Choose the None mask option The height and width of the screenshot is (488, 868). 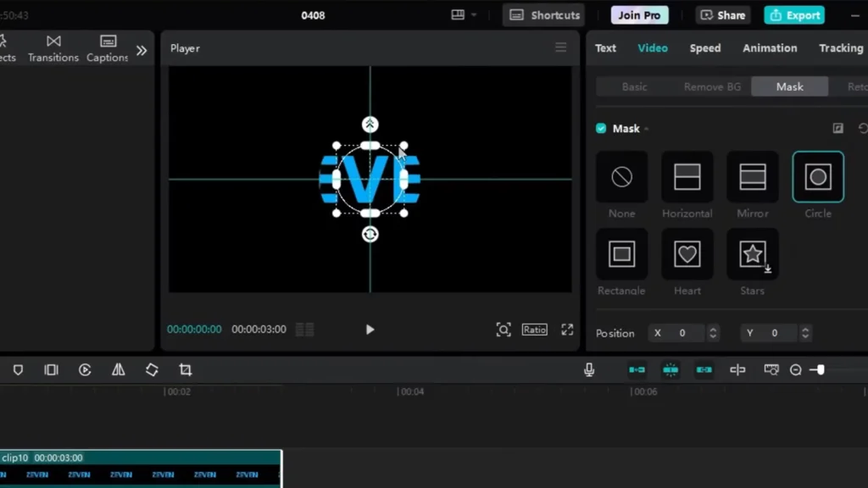click(x=621, y=177)
